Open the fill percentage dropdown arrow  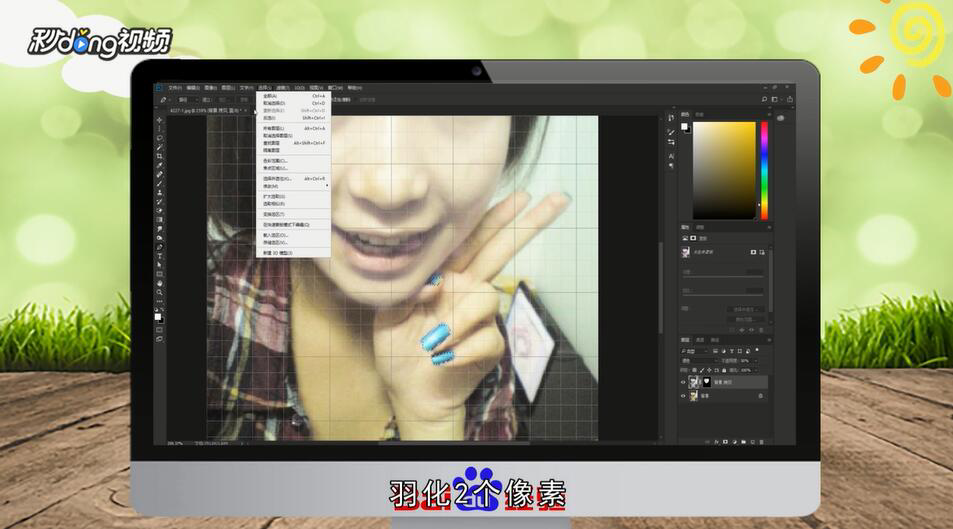coord(755,370)
